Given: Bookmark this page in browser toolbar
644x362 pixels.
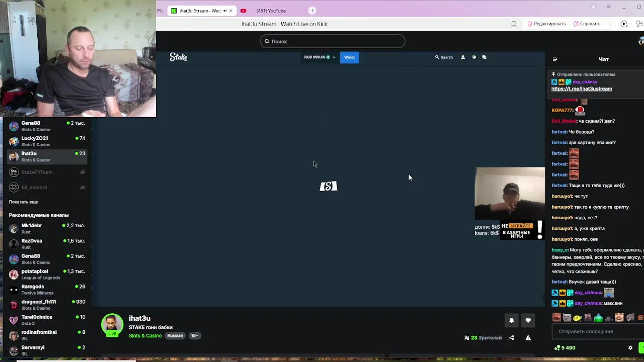Looking at the screenshot, I should pos(514,24).
